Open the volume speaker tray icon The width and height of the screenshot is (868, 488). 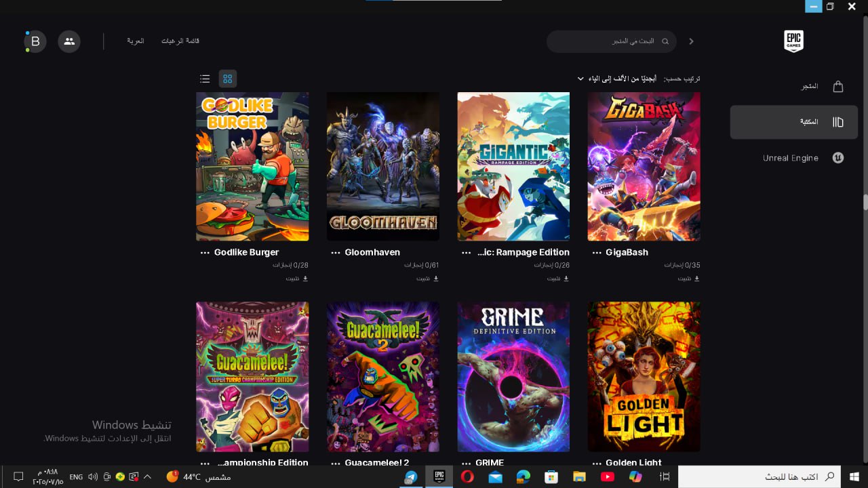tap(93, 476)
